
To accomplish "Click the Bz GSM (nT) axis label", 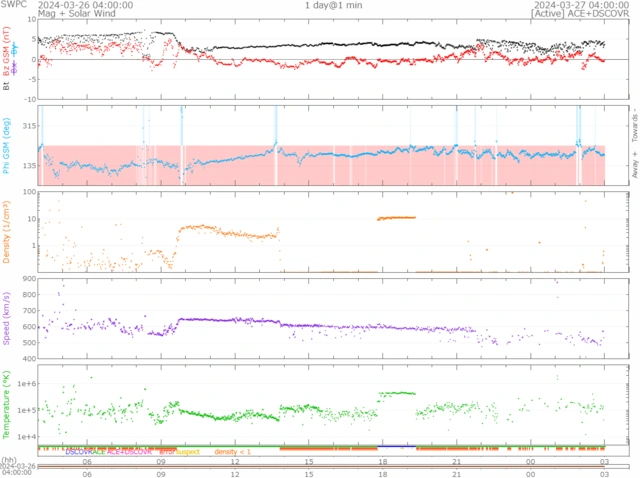I will point(6,51).
